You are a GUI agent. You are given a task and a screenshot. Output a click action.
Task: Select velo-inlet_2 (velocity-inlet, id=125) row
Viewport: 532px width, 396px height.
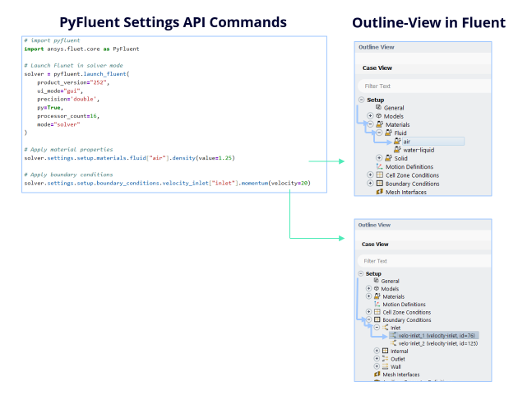(438, 343)
